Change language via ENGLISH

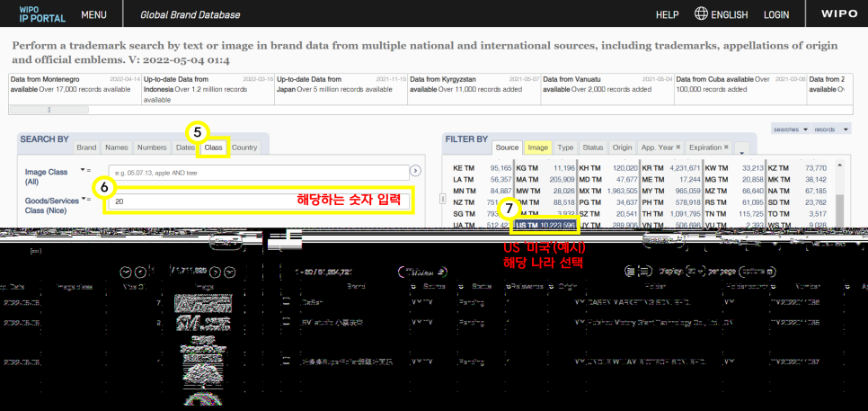point(729,15)
